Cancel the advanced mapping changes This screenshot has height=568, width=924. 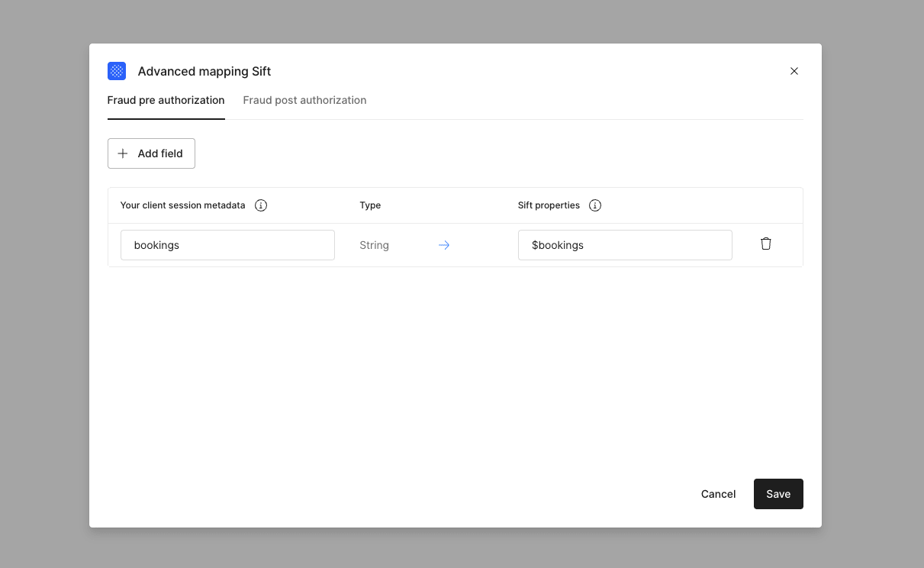pyautogui.click(x=718, y=494)
